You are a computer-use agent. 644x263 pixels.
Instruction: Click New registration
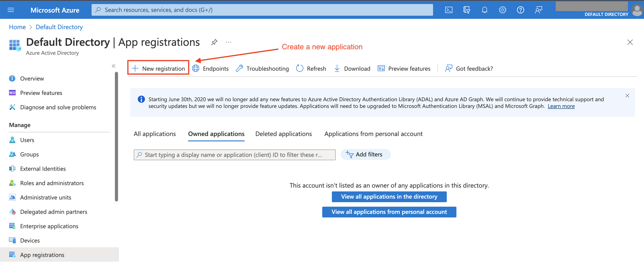click(158, 68)
